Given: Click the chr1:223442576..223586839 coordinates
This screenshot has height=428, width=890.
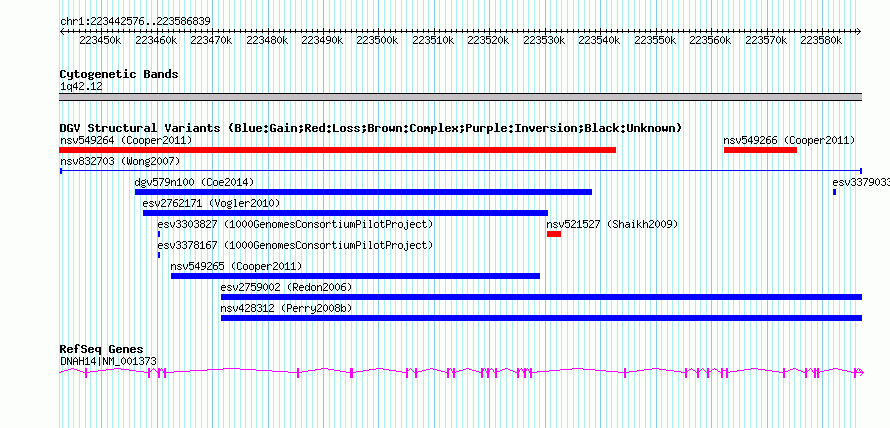Looking at the screenshot, I should click(135, 22).
